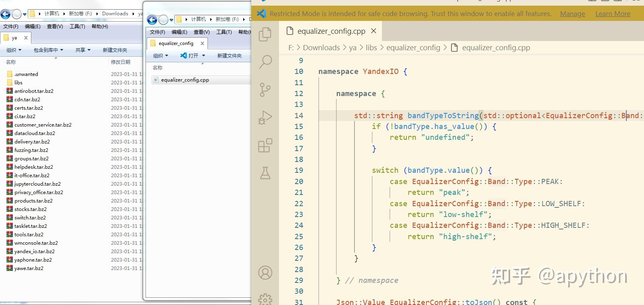This screenshot has width=644, height=305.
Task: Open the 组织 dropdown in equalizer_config window
Action: tap(160, 56)
